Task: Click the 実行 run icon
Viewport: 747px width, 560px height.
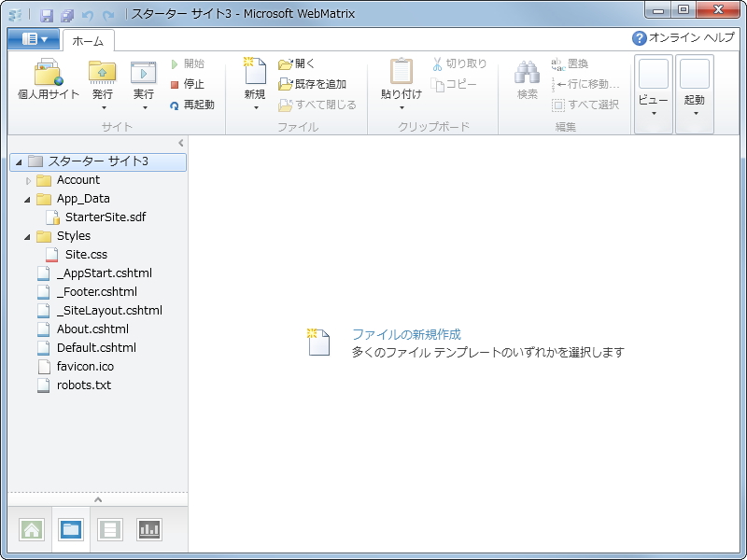Action: 144,73
